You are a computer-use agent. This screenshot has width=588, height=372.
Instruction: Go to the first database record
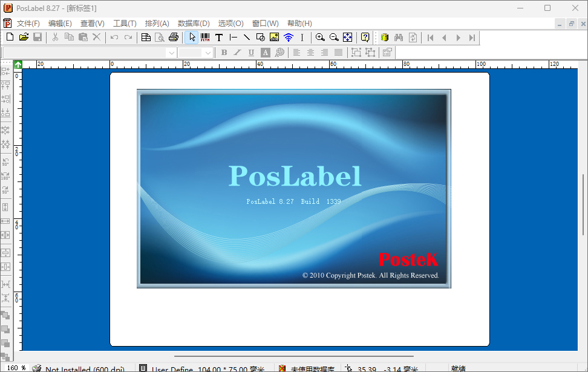point(431,38)
